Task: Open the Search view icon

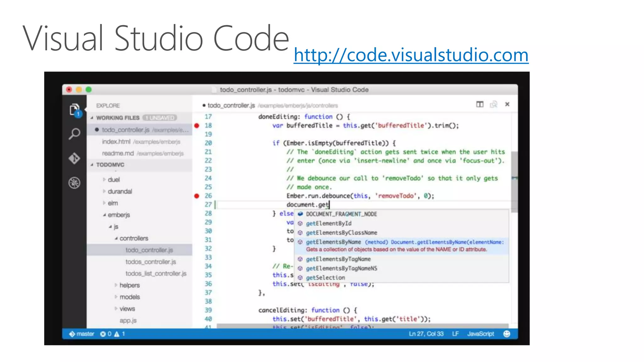Action: coord(75,134)
